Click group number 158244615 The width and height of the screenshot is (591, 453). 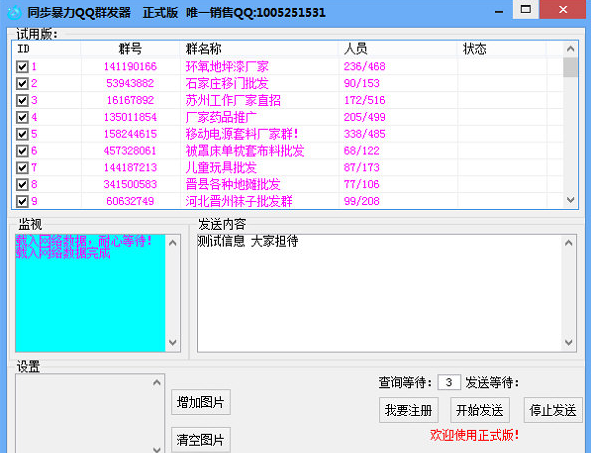pos(130,134)
